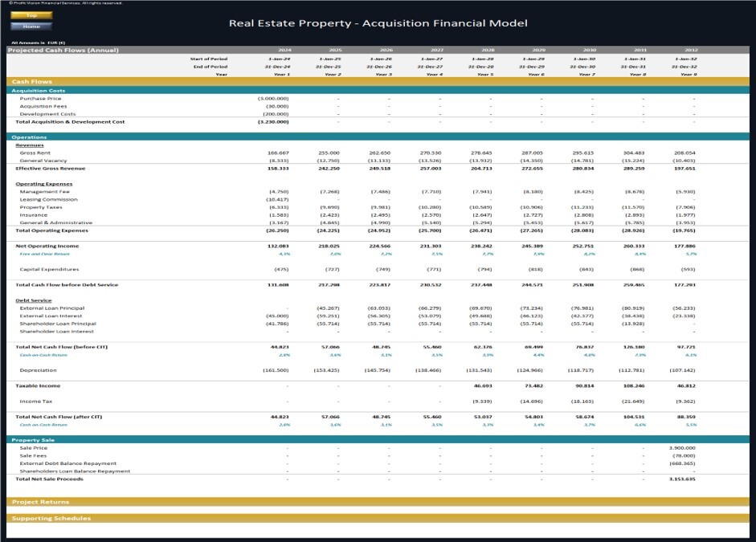The image size is (756, 542).
Task: Click the Real Estate Property model title
Action: 378,23
